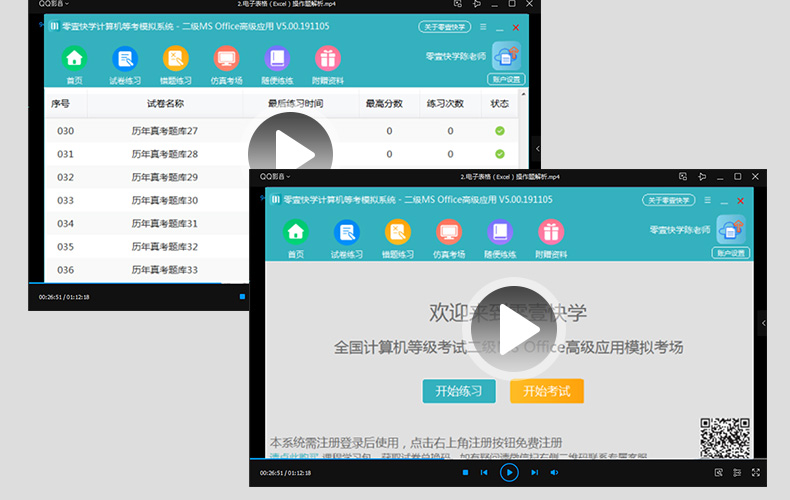Open 仿真考场 icon in front window
This screenshot has width=790, height=500.
coord(449,232)
